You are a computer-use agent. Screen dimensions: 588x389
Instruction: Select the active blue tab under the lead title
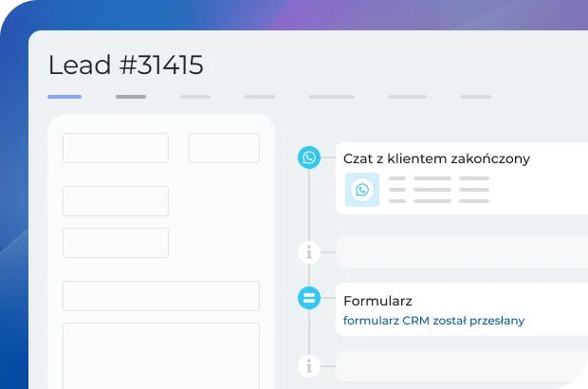[64, 96]
